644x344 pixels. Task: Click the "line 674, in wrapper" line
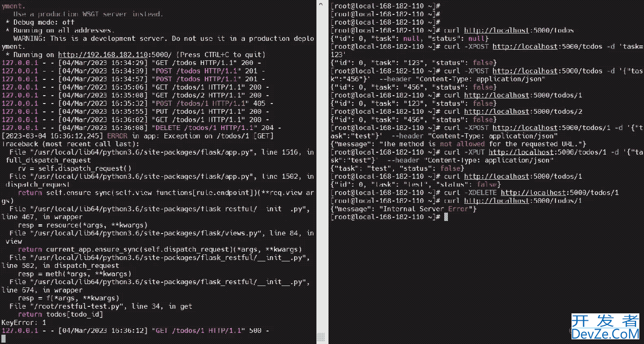pos(42,290)
